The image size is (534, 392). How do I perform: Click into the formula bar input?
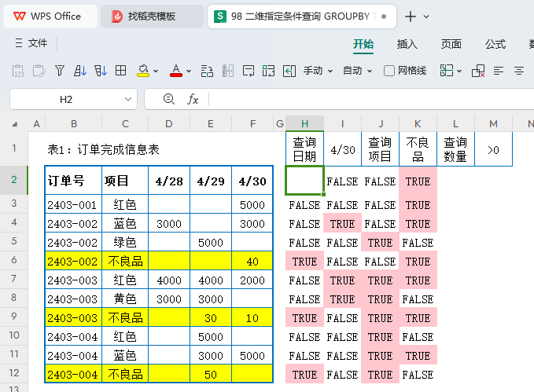(x=371, y=99)
